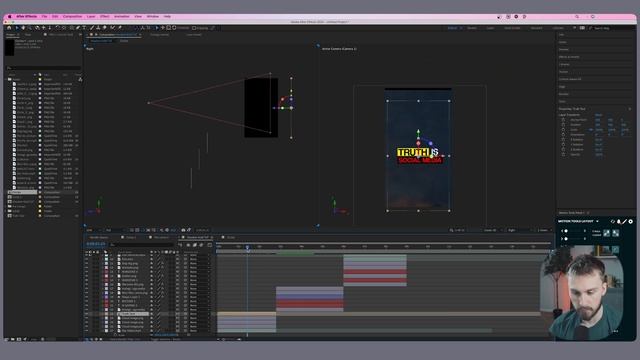Switch to the Review workspace

472,28
